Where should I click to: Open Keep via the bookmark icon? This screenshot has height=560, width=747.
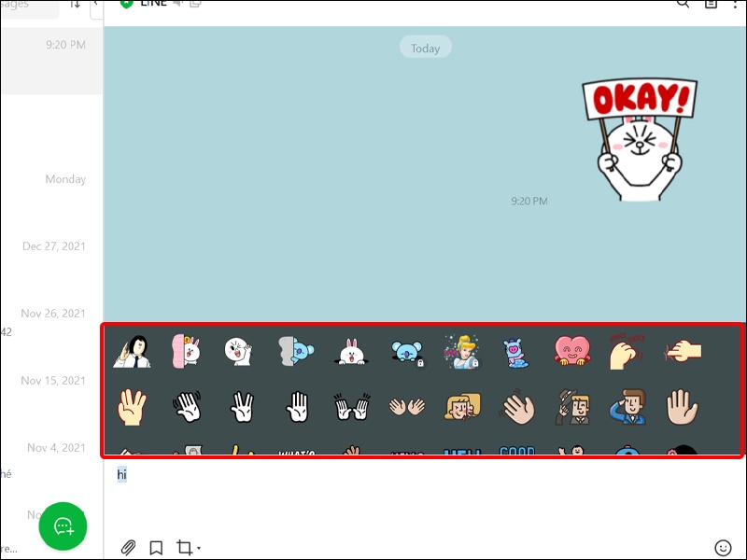(156, 548)
